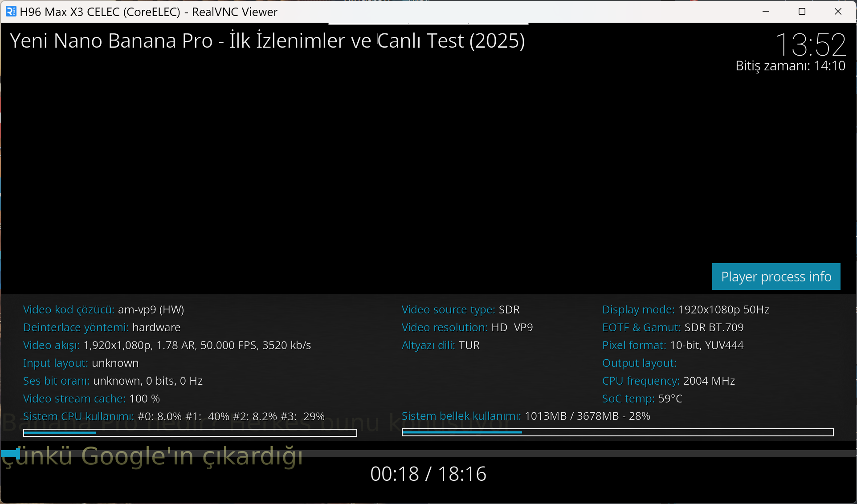Click the CPU frequency 2004 MHz reading
857x504 pixels.
(x=668, y=381)
